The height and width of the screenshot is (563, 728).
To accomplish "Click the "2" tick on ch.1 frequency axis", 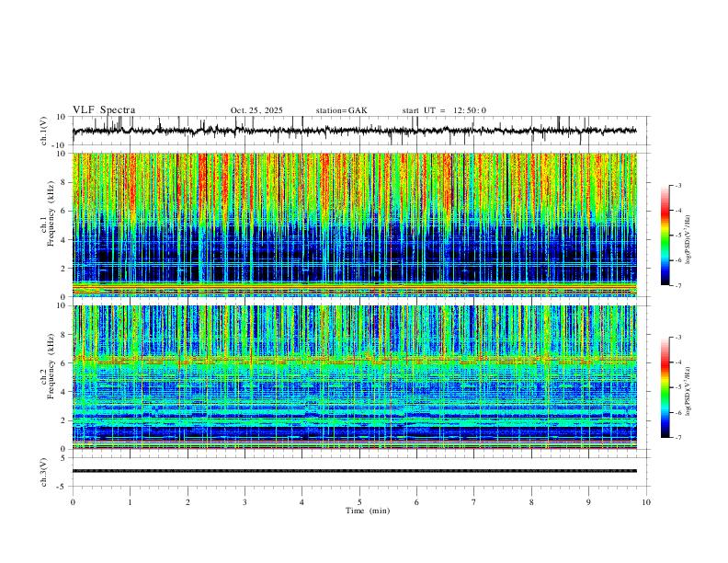I will pos(63,268).
